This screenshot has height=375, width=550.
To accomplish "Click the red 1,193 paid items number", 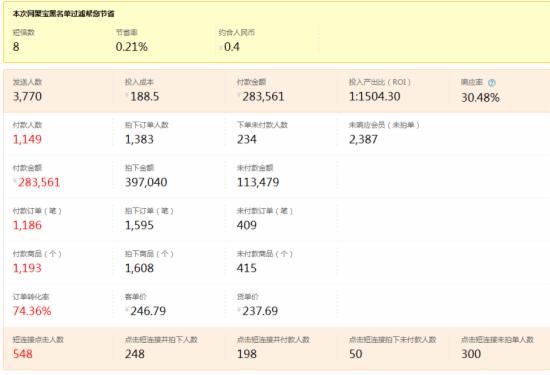I will (27, 268).
